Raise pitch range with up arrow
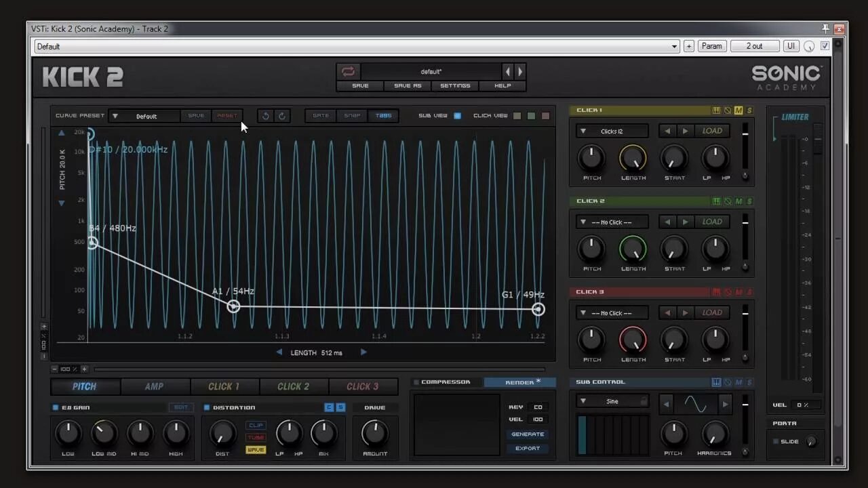868x488 pixels. click(x=62, y=133)
